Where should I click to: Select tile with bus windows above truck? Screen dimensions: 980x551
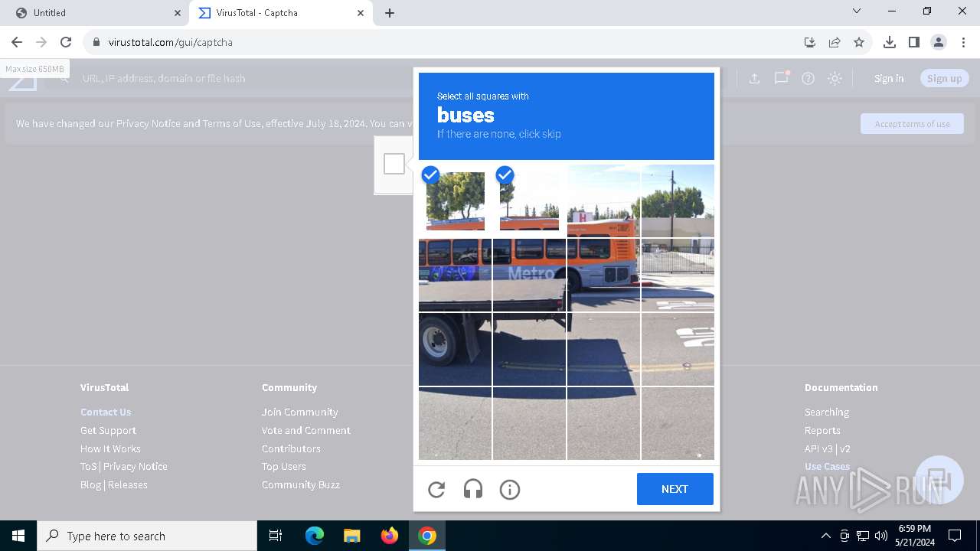point(455,275)
